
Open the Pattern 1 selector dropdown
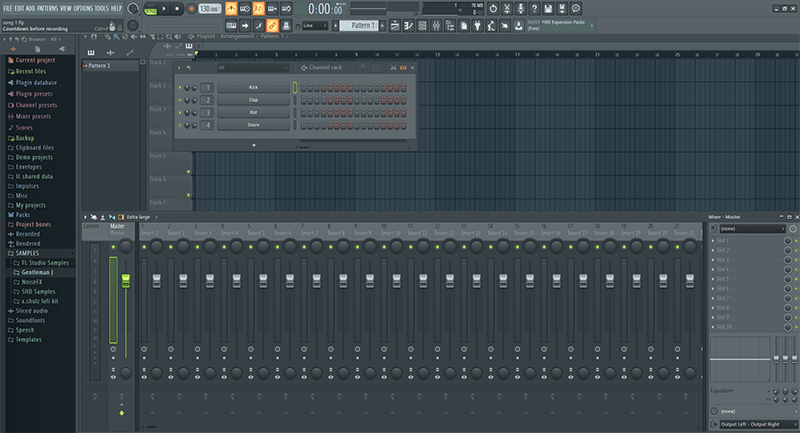tap(360, 26)
